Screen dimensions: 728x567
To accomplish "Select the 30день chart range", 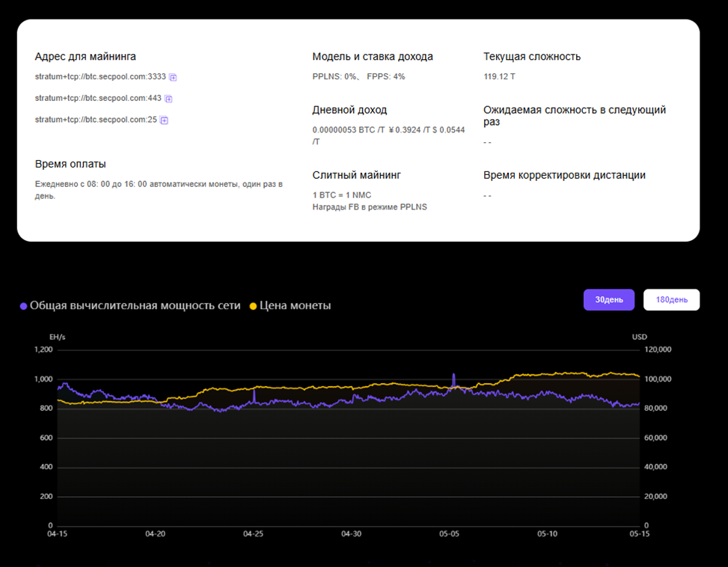I will click(609, 300).
